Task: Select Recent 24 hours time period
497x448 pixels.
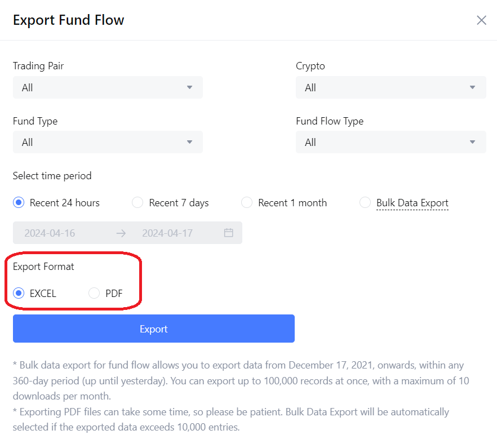Action: coord(19,203)
